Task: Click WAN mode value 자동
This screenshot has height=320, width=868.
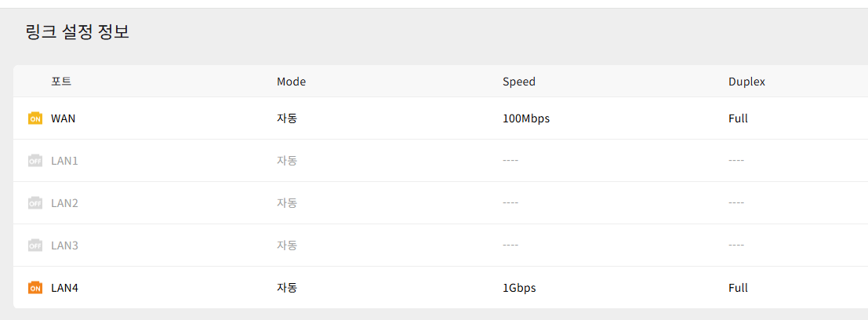Action: 287,118
